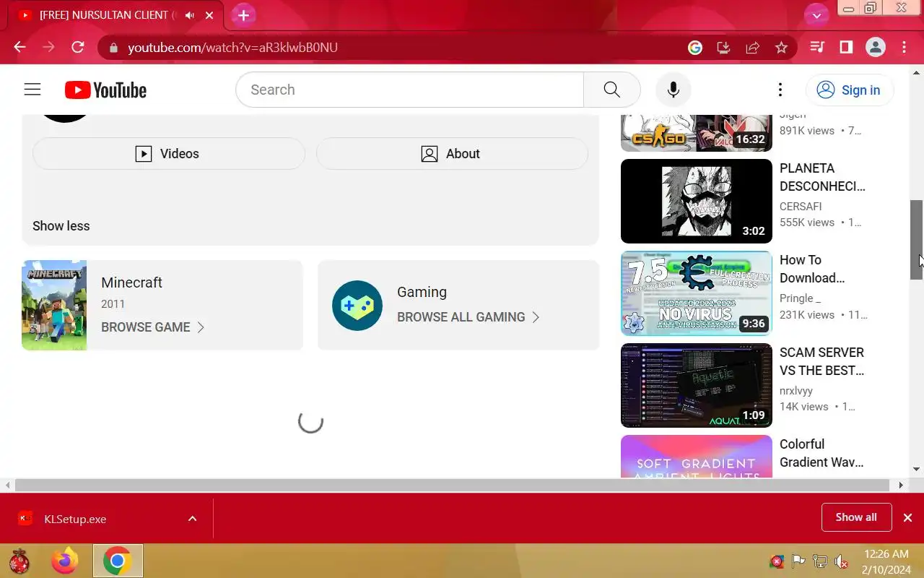Mute tab via speaker icon on tab

(x=190, y=15)
